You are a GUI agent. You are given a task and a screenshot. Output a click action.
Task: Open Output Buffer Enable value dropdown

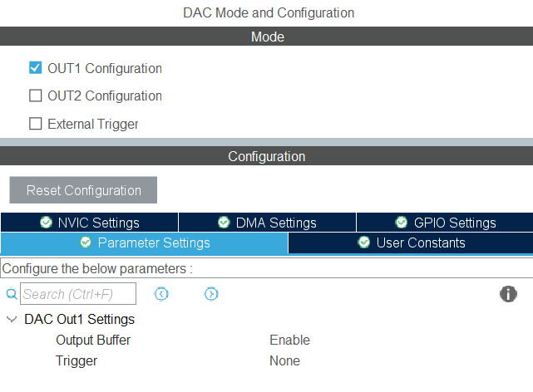click(x=289, y=340)
